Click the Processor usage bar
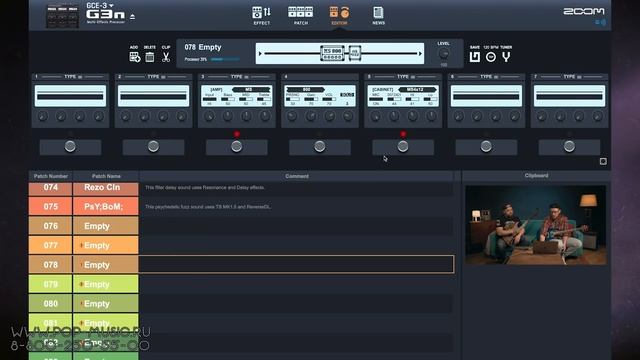This screenshot has height=360, width=640. (225, 59)
